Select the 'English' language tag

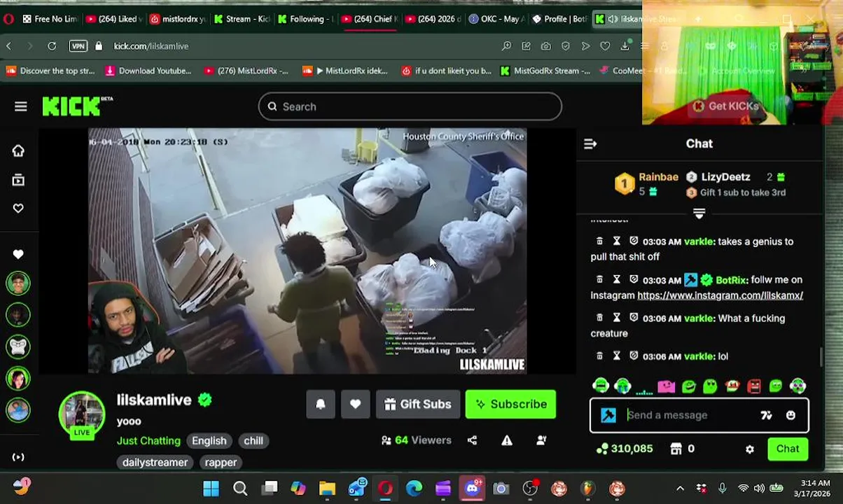[x=209, y=440]
